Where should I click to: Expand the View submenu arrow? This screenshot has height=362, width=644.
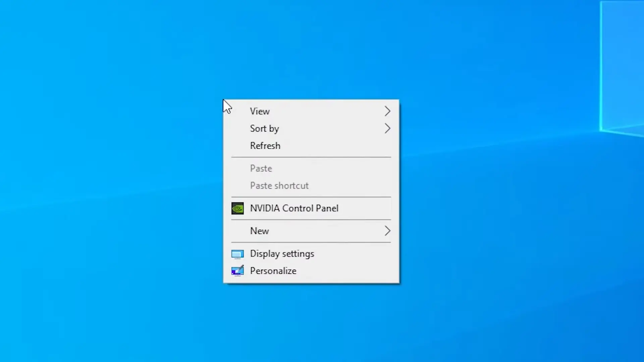tap(387, 111)
